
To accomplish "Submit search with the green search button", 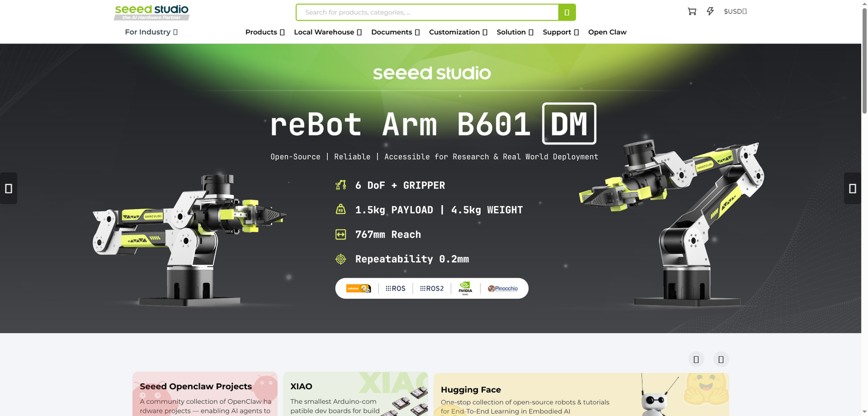I will pyautogui.click(x=567, y=12).
